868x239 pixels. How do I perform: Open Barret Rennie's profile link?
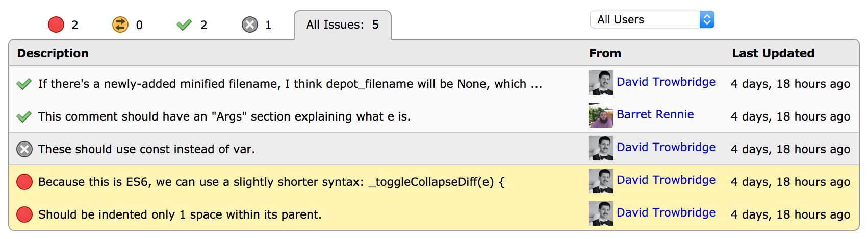tap(655, 114)
